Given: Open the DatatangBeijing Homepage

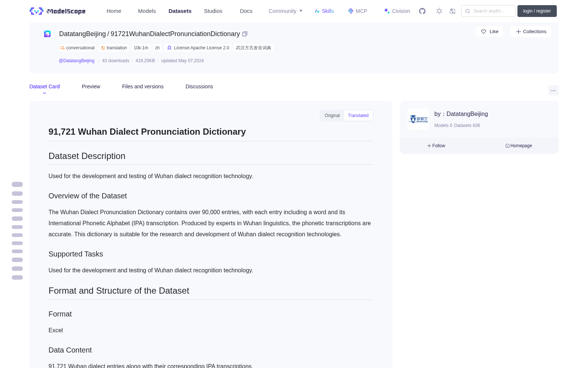Looking at the screenshot, I should click(x=519, y=146).
